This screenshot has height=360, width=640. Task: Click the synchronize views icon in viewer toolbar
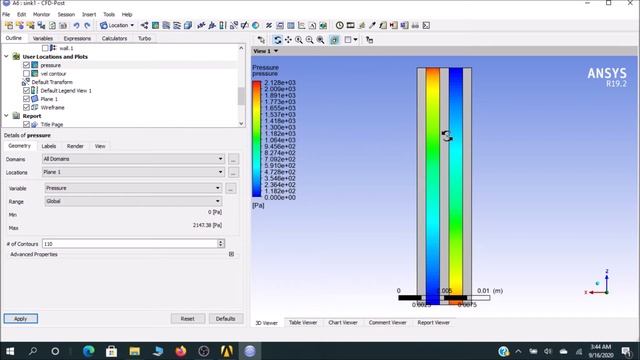(x=369, y=40)
